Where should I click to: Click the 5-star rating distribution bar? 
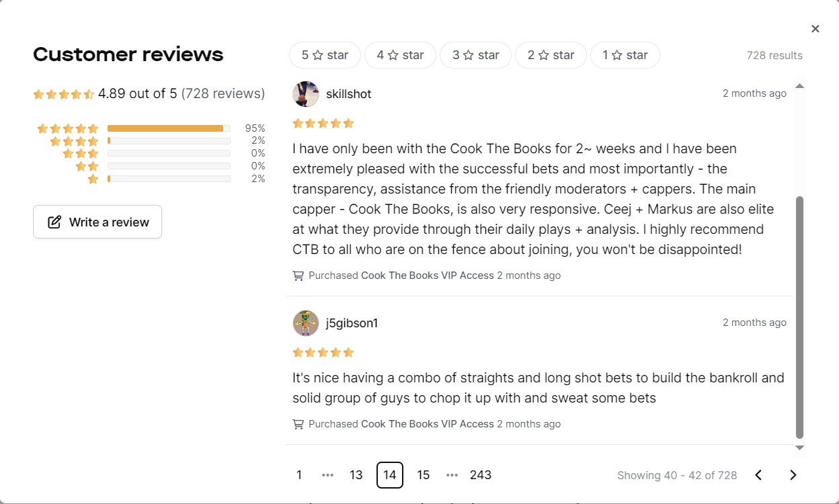pos(169,128)
